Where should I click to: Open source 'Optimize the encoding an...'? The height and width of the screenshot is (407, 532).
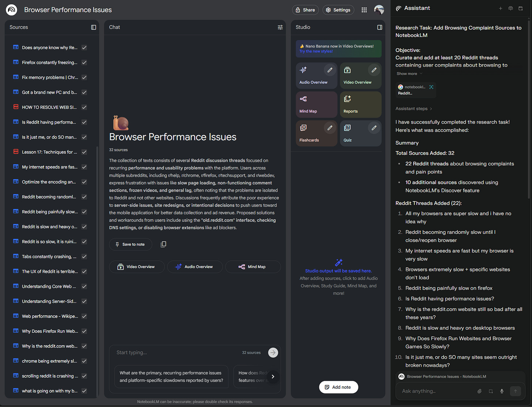(x=49, y=182)
